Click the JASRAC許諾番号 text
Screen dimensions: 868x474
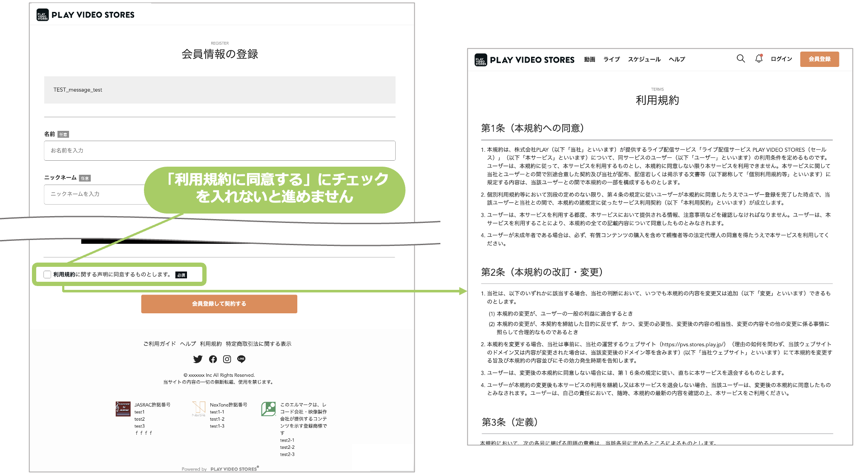[152, 405]
